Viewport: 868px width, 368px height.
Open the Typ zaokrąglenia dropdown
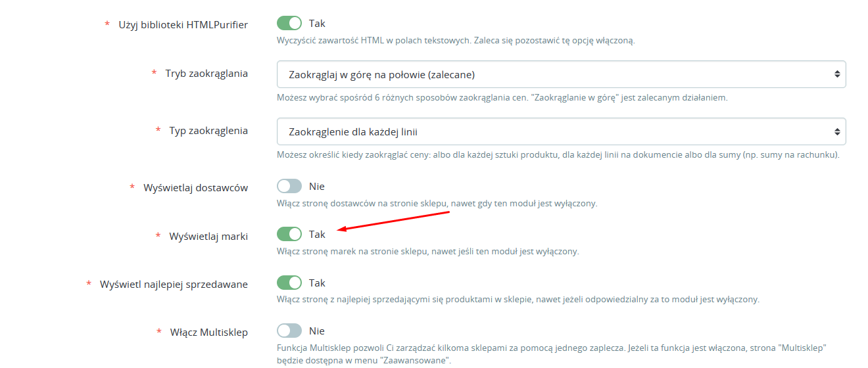[x=561, y=131]
